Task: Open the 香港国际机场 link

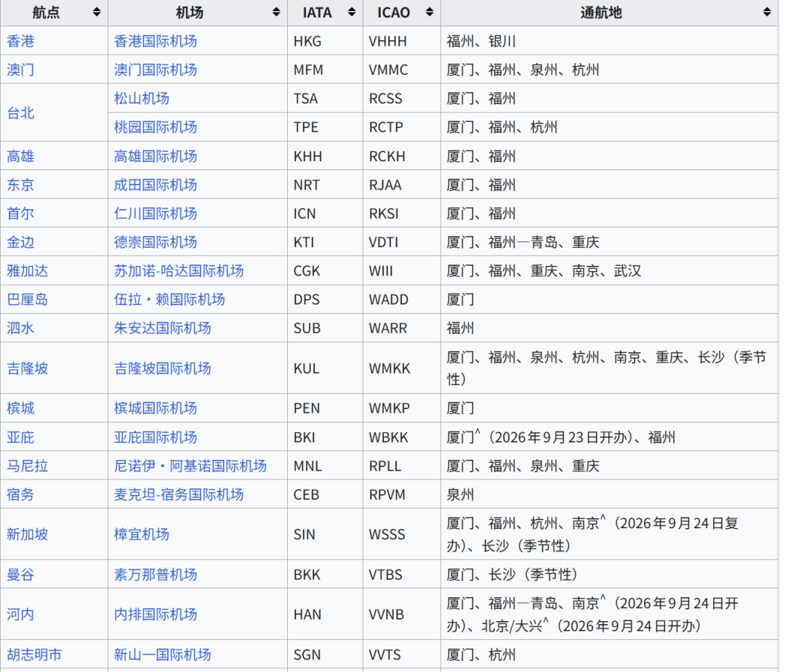Action: 156,41
